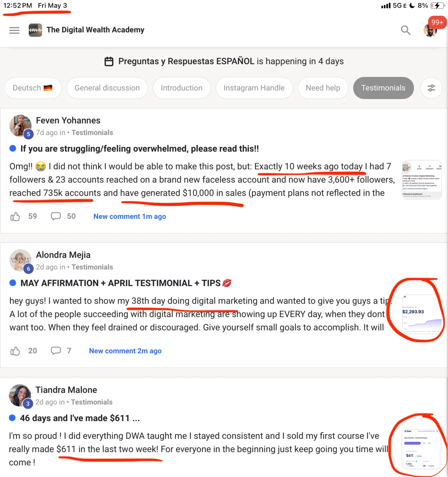Viewport: 448px width, 477px height.
Task: Select the General discussion category
Action: click(x=107, y=88)
